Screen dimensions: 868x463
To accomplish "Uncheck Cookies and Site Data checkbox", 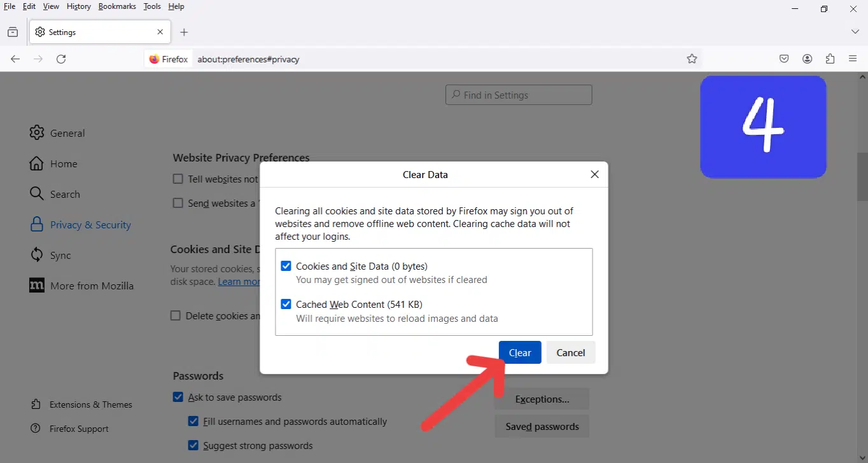I will (286, 266).
